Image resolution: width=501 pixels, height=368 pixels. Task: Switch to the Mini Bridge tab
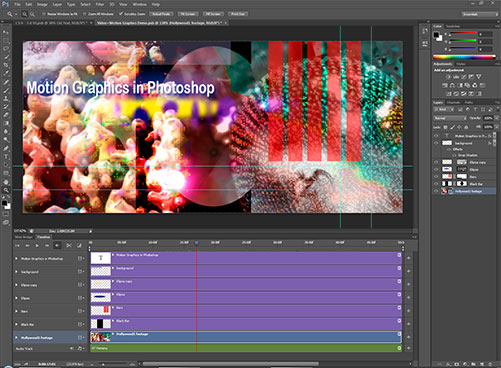coord(24,237)
